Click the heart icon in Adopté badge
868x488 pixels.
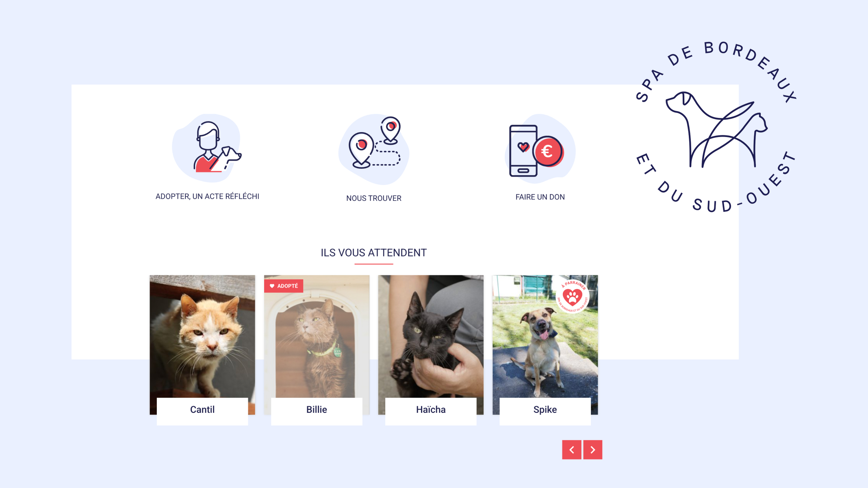coord(272,286)
